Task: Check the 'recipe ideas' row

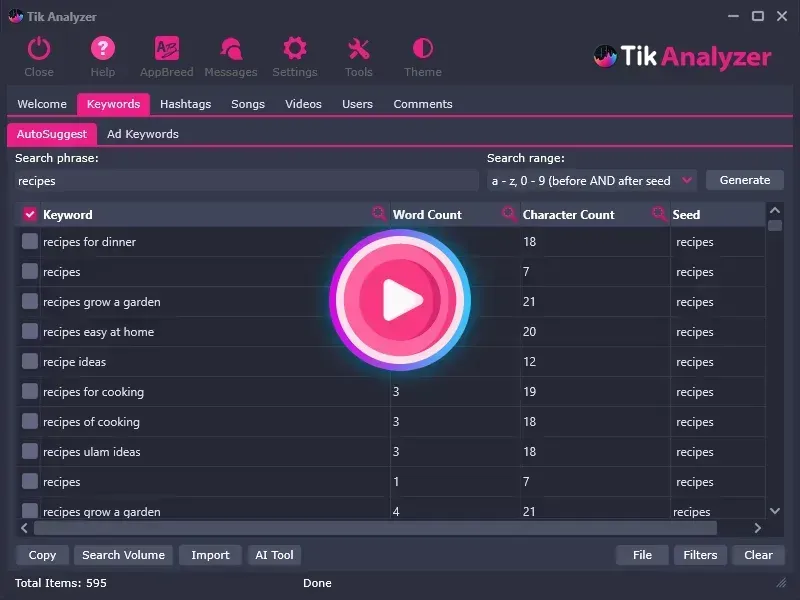Action: click(x=29, y=362)
